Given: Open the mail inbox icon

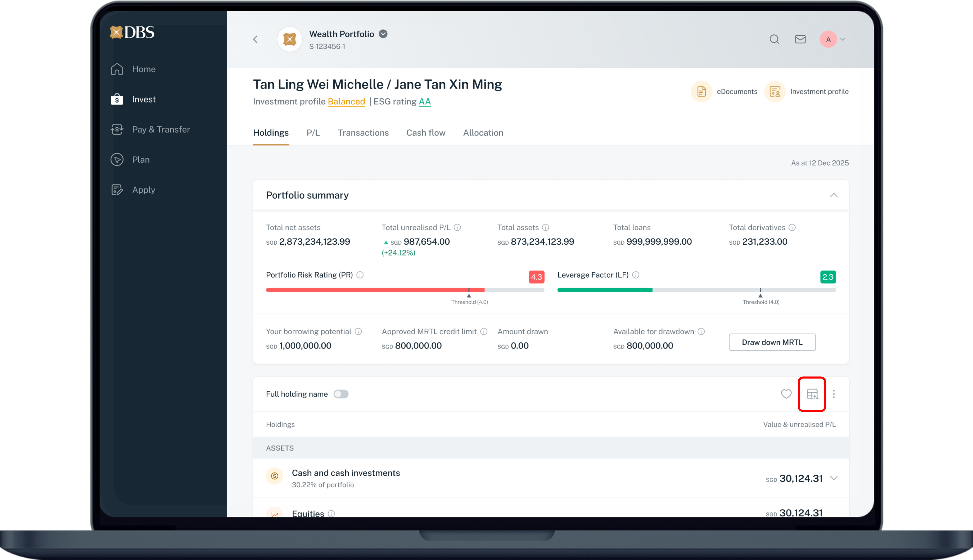Looking at the screenshot, I should [800, 39].
